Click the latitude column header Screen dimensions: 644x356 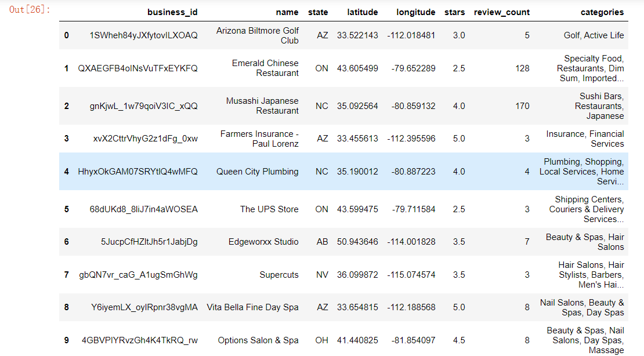pos(363,12)
